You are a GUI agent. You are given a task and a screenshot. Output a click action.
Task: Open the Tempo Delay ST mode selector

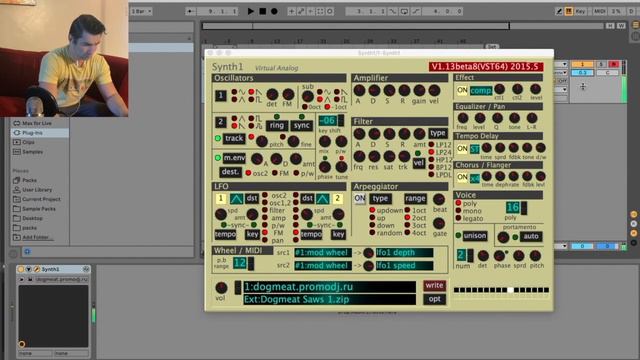click(474, 149)
